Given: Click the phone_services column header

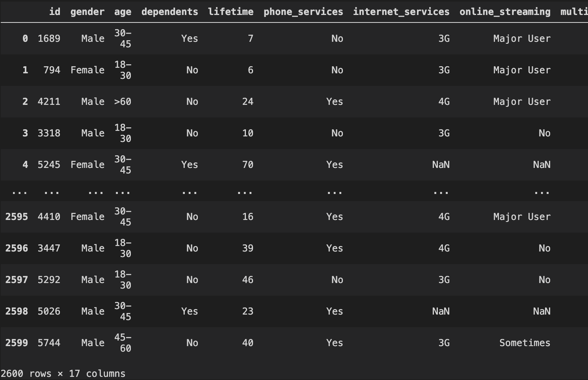Looking at the screenshot, I should click(x=303, y=11).
